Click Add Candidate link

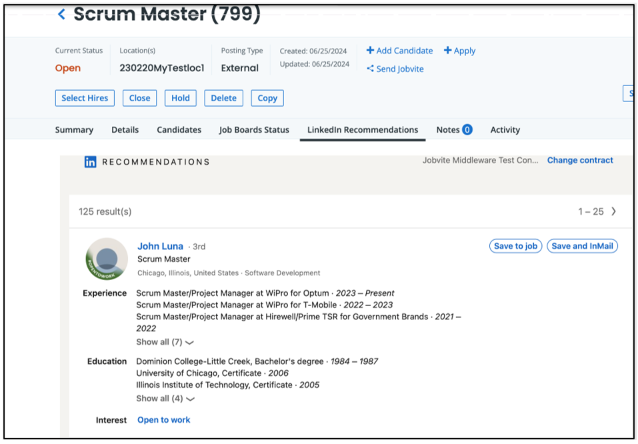(x=400, y=50)
